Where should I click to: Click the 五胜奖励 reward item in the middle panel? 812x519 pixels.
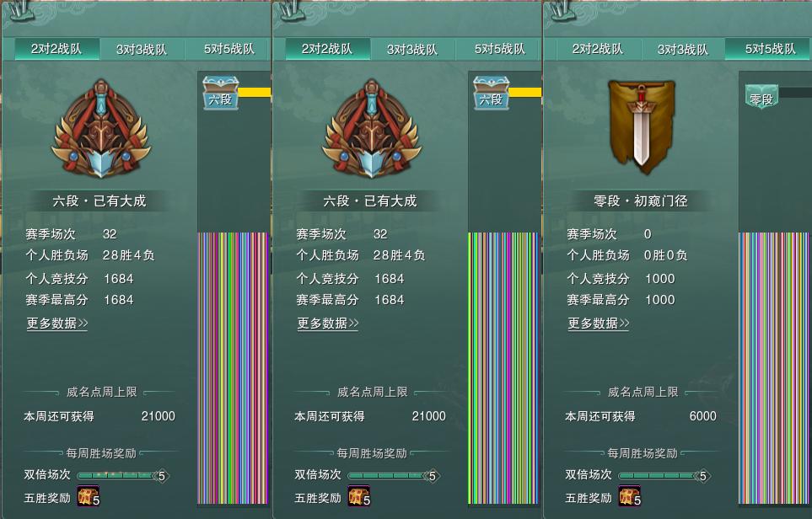(x=359, y=495)
